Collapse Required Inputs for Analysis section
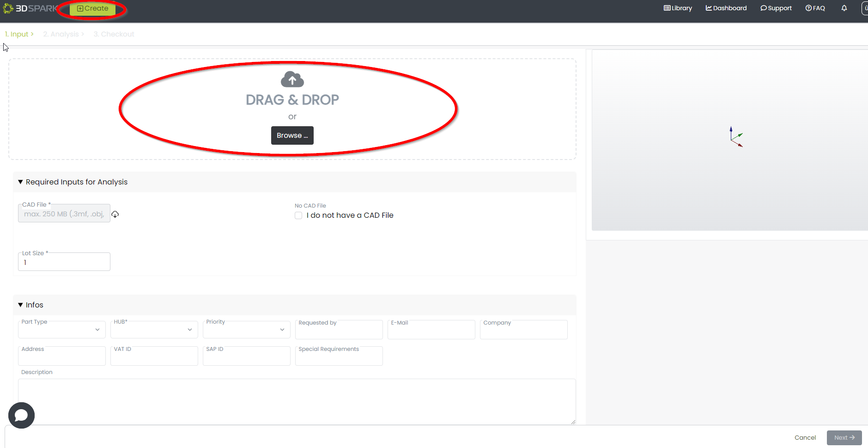 click(21, 182)
